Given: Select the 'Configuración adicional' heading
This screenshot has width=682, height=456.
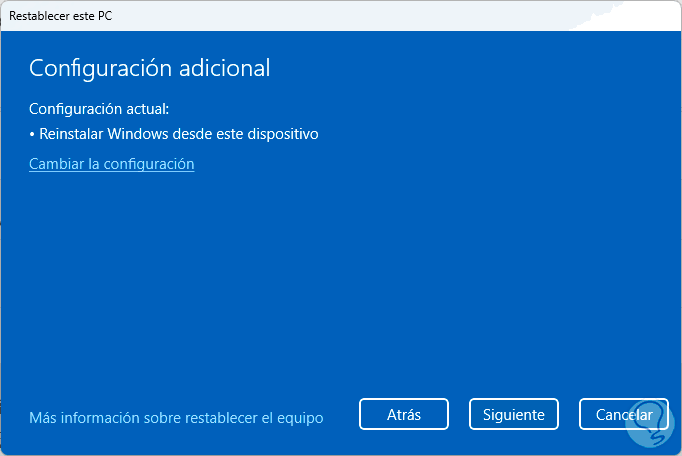Looking at the screenshot, I should coord(149,68).
